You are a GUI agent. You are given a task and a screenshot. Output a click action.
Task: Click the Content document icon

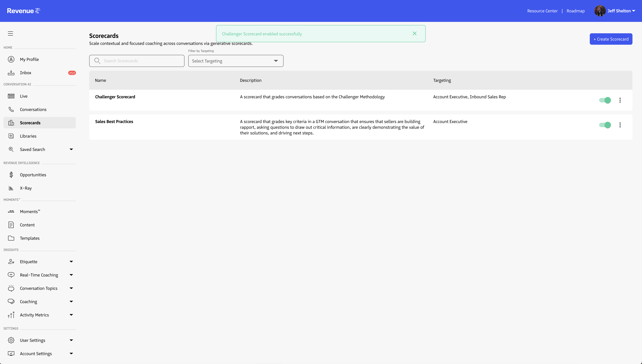click(x=11, y=225)
